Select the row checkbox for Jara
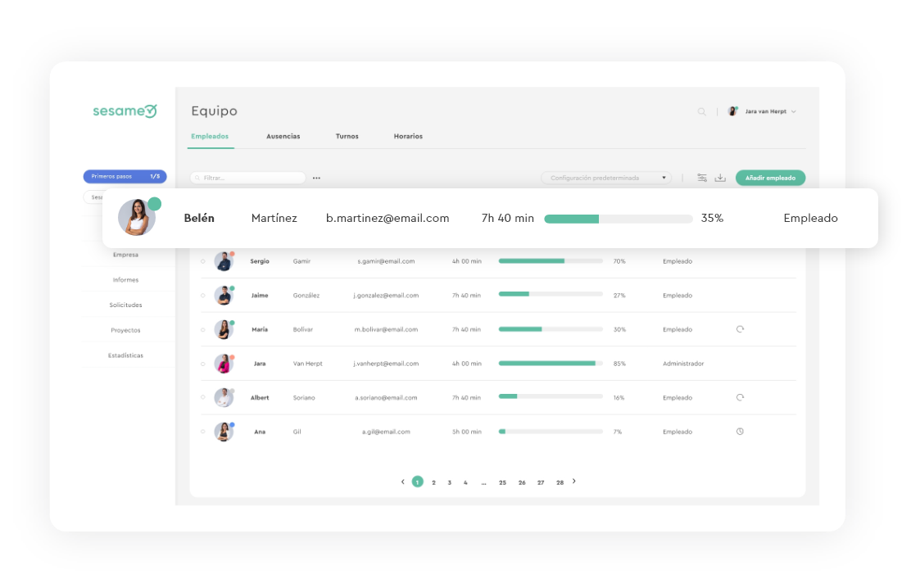Screen dimensions: 911x588 coord(203,364)
